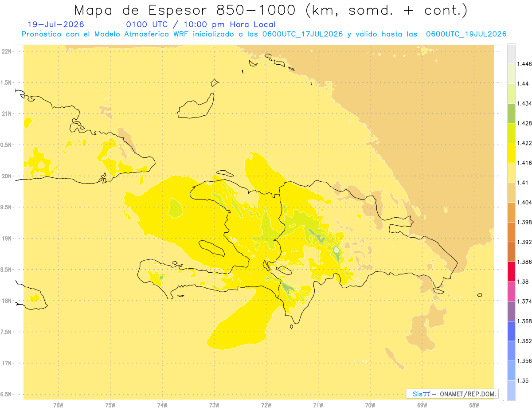
Task: Pick the tan legend swatch between 1.404 and 1.41
Action: pos(511,192)
